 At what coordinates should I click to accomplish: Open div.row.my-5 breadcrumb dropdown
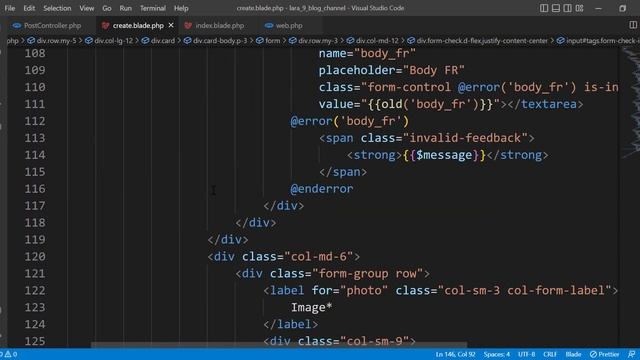click(52, 41)
